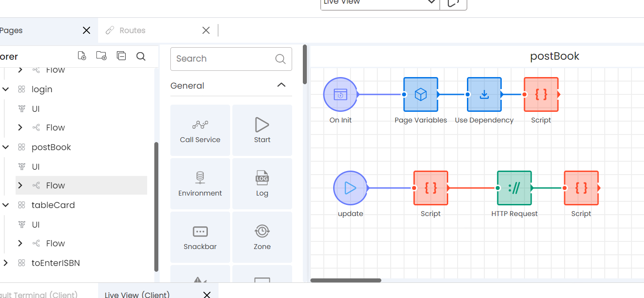The image size is (644, 298).
Task: Pick the Zone palette item
Action: pyautogui.click(x=262, y=237)
